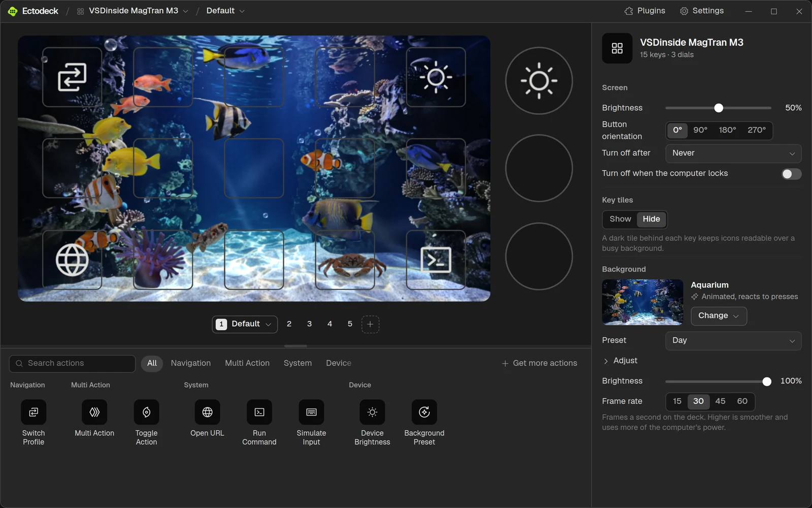Toggle turn off when computer locks
The image size is (812, 508).
[x=791, y=174]
